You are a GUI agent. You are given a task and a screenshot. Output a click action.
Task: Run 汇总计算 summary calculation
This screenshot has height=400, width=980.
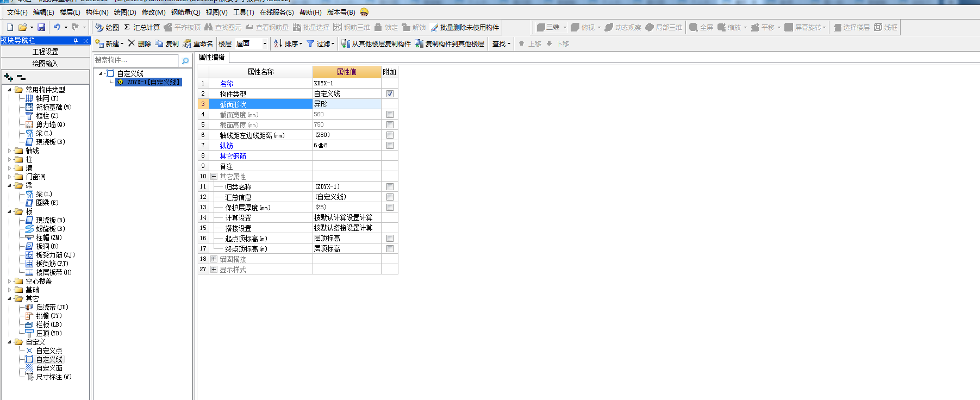pos(142,27)
